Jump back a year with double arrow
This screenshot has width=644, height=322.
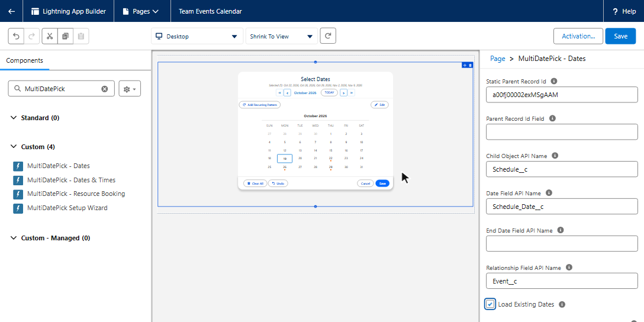pos(280,93)
